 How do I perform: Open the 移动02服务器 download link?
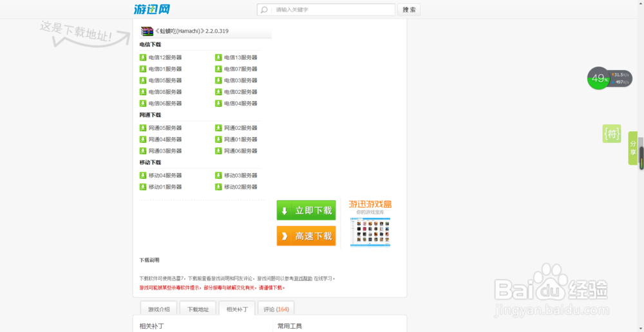click(x=241, y=187)
